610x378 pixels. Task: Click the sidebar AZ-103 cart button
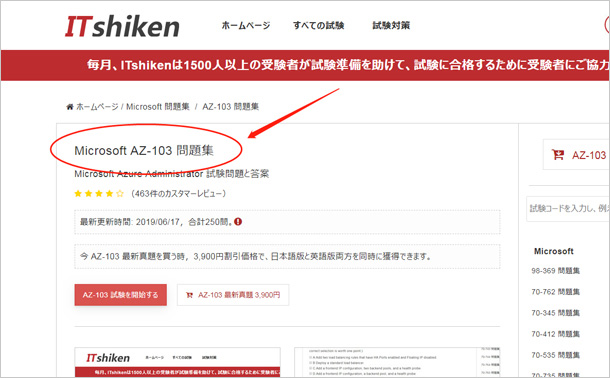click(x=576, y=155)
